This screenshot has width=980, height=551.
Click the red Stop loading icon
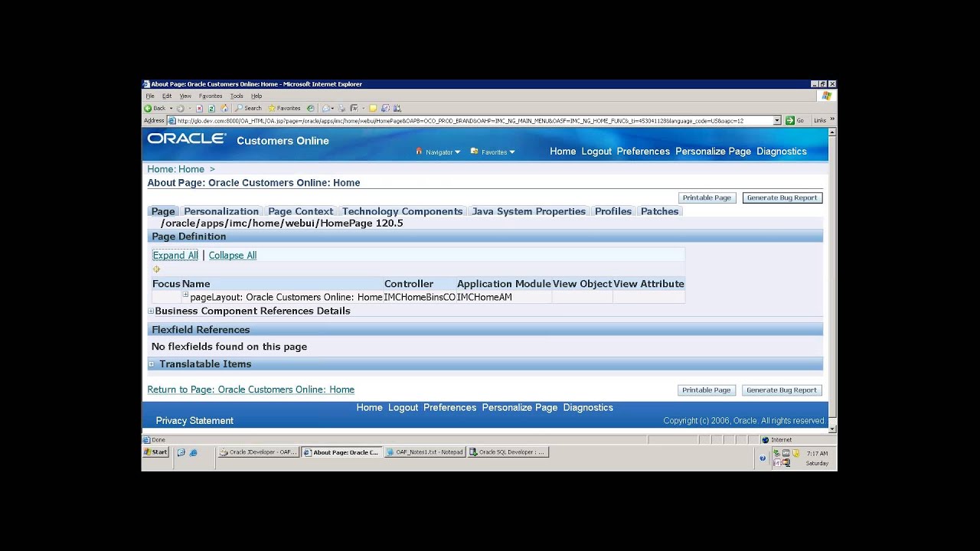click(x=199, y=108)
